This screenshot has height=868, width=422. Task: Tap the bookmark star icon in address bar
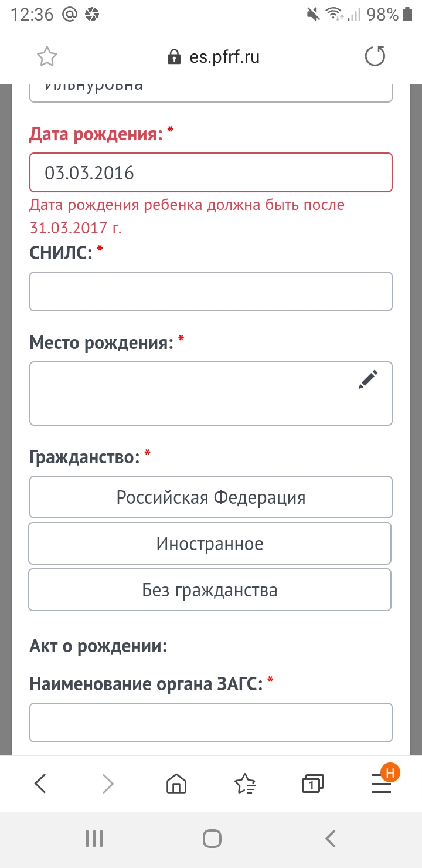click(x=47, y=57)
